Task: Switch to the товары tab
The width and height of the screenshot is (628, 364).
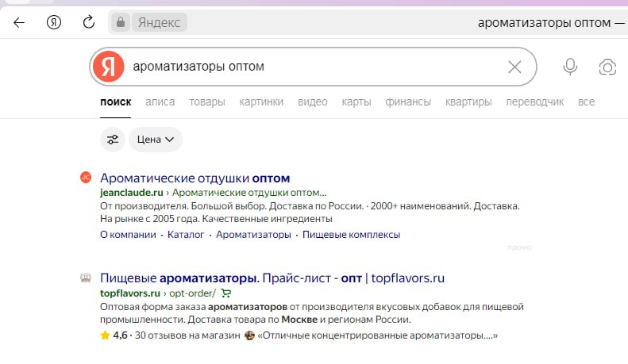Action: (207, 102)
